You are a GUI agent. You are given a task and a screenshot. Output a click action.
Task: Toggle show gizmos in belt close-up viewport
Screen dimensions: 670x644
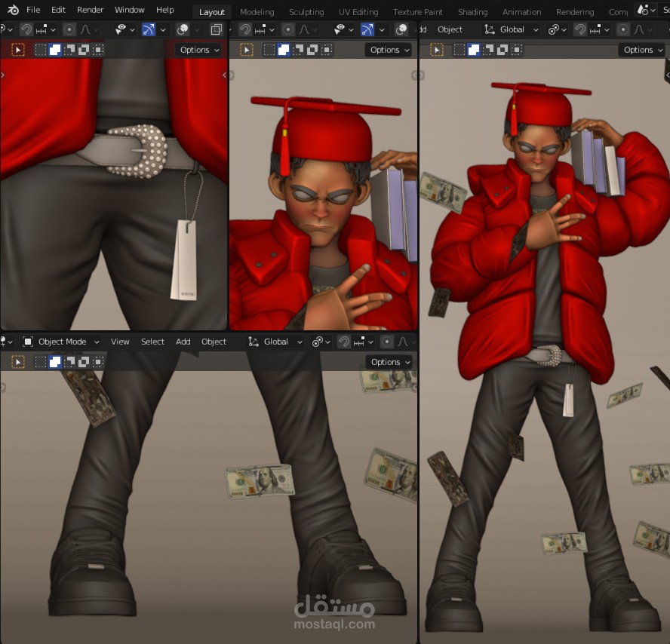point(149,29)
